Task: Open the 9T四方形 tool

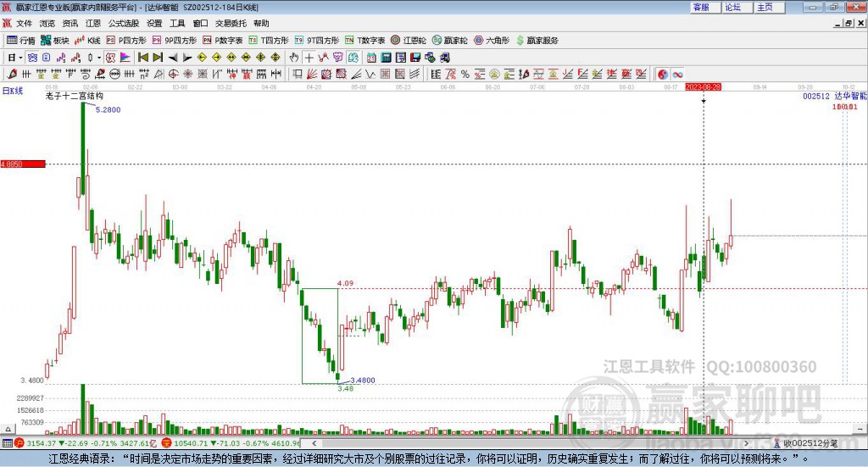Action: click(317, 41)
